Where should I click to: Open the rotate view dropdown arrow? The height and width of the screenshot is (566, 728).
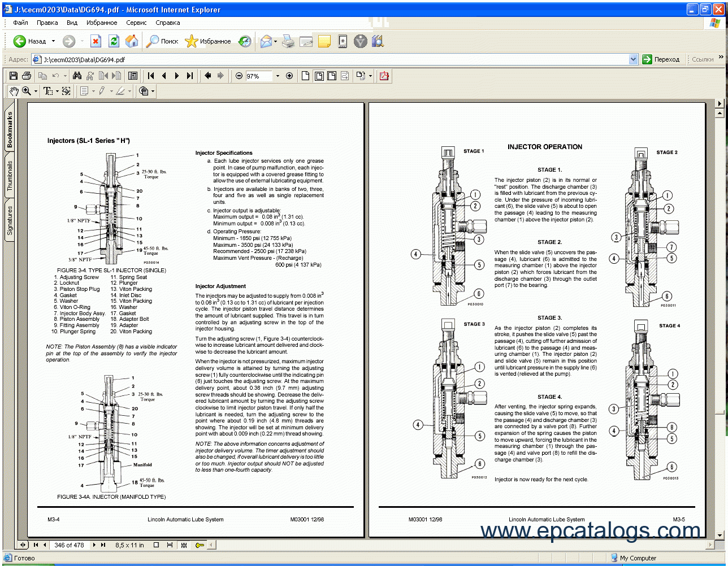click(371, 76)
